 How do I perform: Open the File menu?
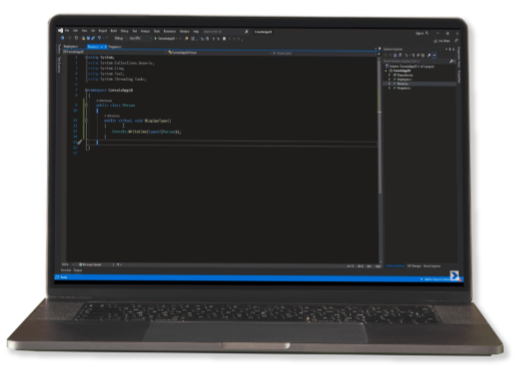click(x=67, y=31)
